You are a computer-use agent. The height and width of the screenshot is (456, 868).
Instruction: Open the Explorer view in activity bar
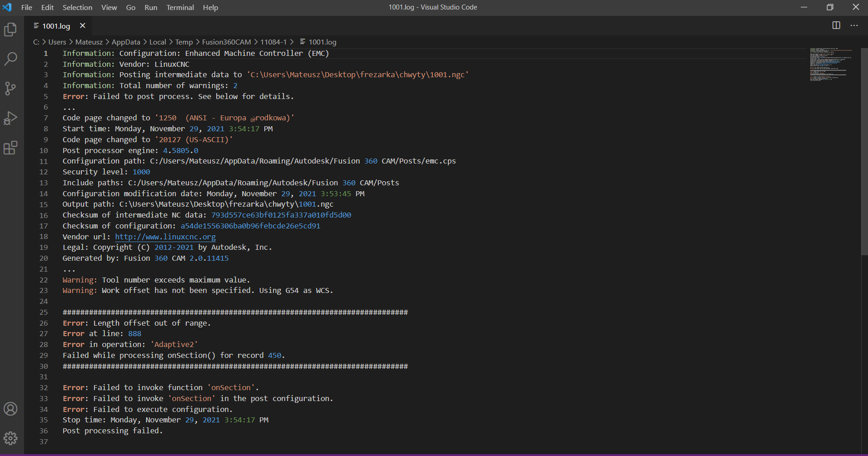point(10,30)
